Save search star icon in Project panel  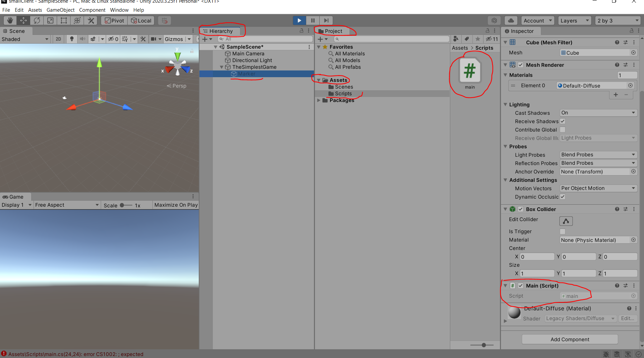coord(478,39)
